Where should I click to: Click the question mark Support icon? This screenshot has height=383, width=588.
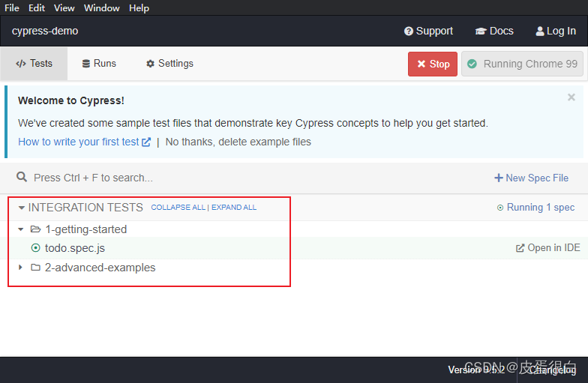(x=408, y=31)
